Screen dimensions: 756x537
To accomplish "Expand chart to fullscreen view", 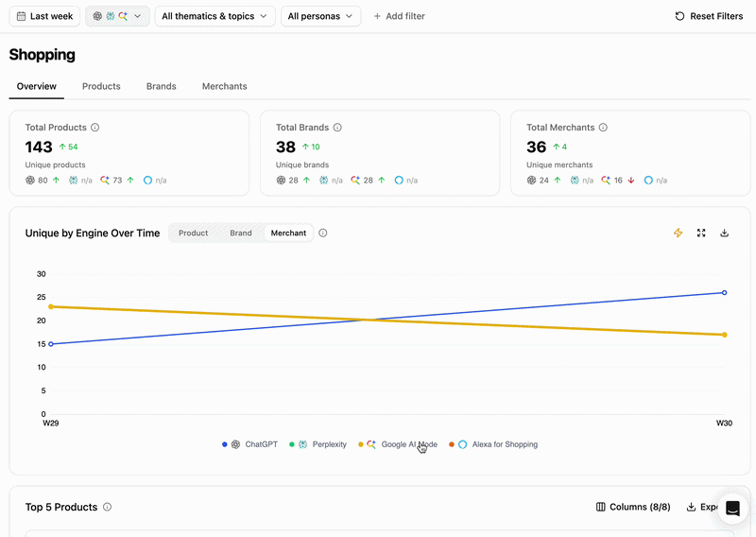I will click(x=701, y=233).
